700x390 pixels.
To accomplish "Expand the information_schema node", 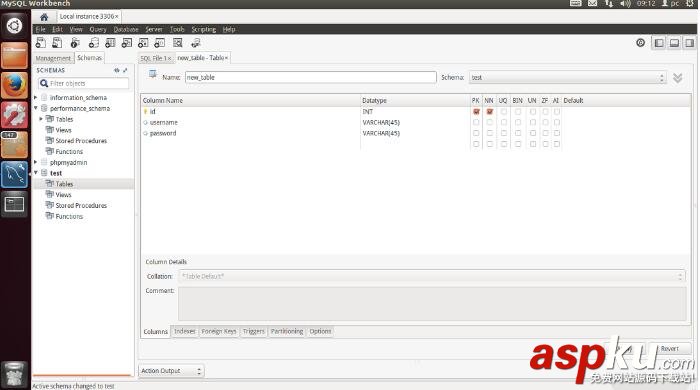I will pyautogui.click(x=36, y=97).
